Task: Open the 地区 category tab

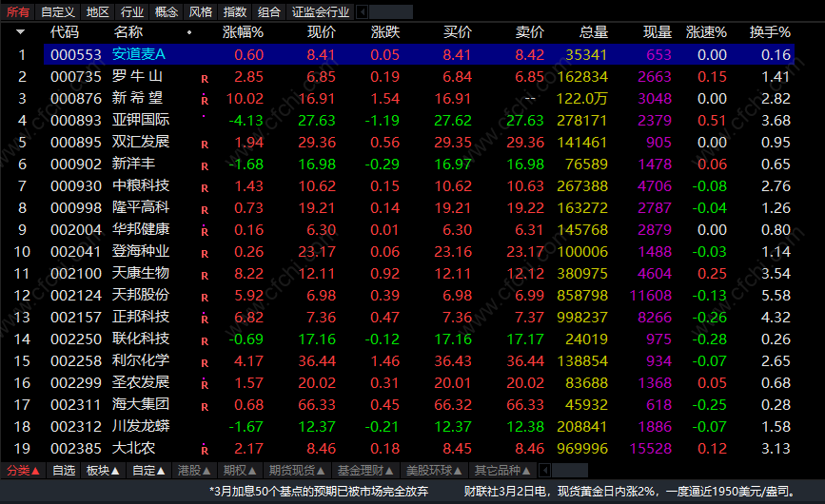Action: (98, 11)
